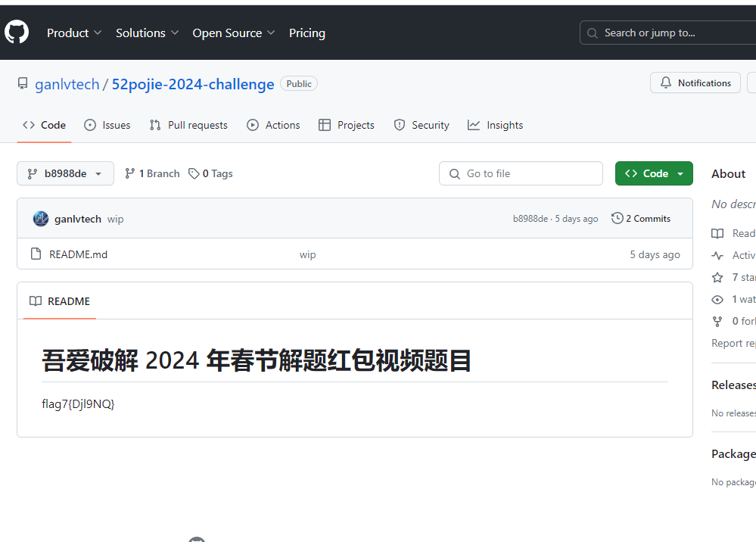View the 2 Commits history

641,219
